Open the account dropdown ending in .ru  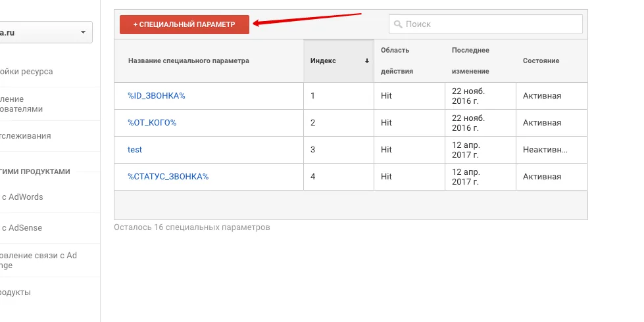pyautogui.click(x=46, y=32)
